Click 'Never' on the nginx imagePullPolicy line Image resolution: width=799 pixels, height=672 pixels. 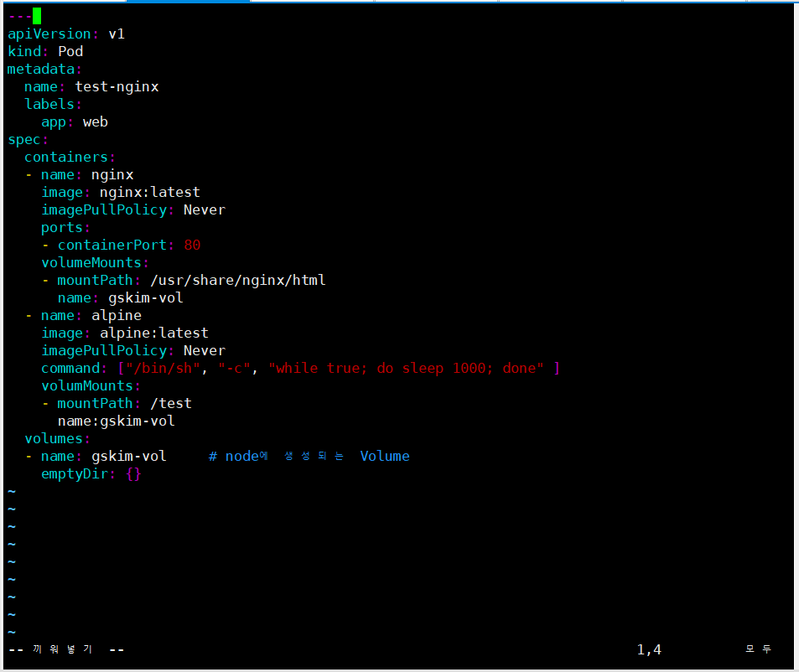click(x=205, y=209)
